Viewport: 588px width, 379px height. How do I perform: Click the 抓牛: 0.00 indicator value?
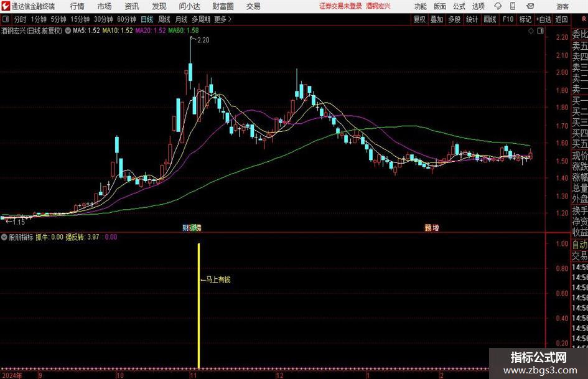pos(50,236)
